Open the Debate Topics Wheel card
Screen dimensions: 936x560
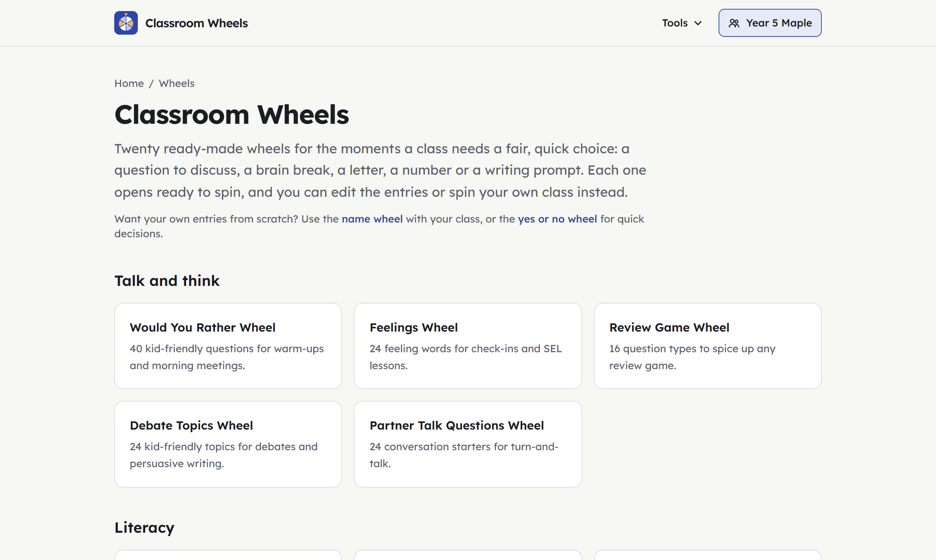[x=228, y=444]
